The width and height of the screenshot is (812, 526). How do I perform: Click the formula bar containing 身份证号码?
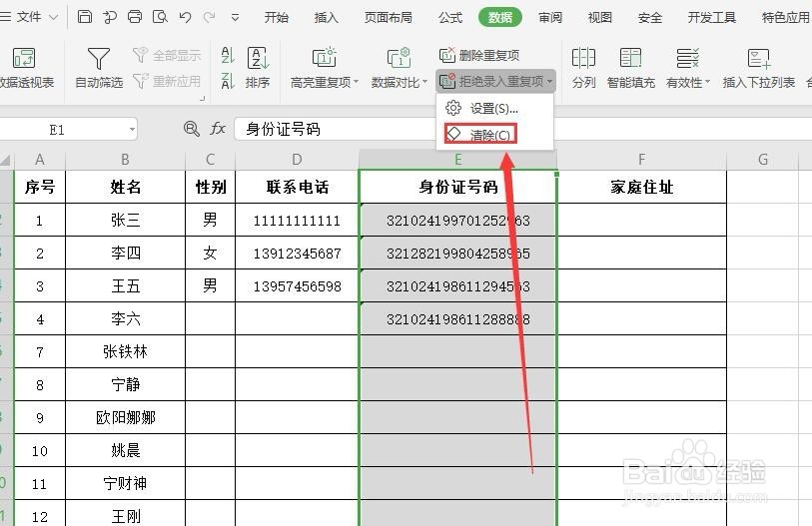click(x=523, y=129)
